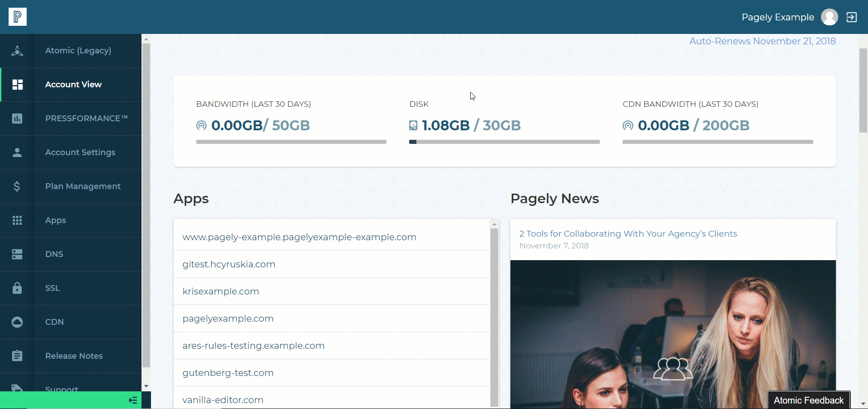Click the Atomic (Legacy) sidebar icon
This screenshot has height=409, width=868.
click(x=17, y=51)
